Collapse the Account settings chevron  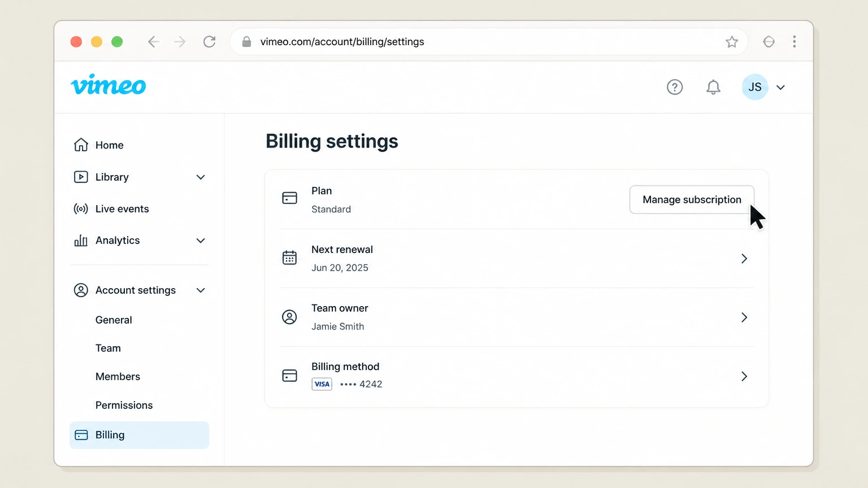201,290
